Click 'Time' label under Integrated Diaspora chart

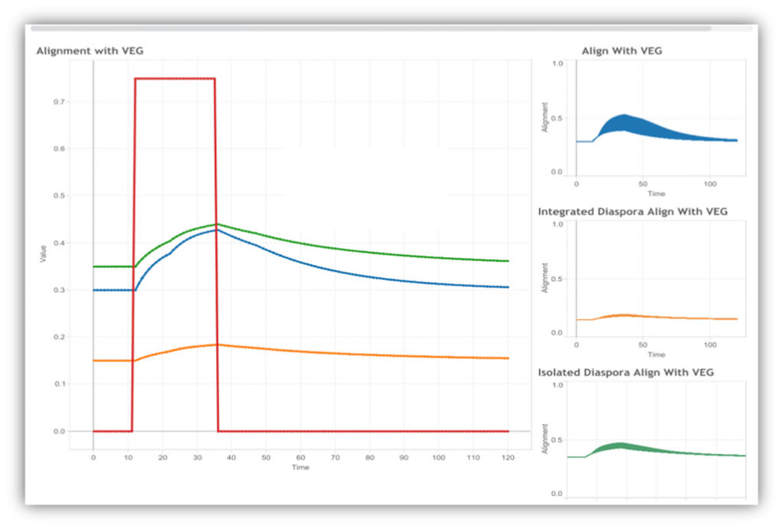pyautogui.click(x=656, y=355)
